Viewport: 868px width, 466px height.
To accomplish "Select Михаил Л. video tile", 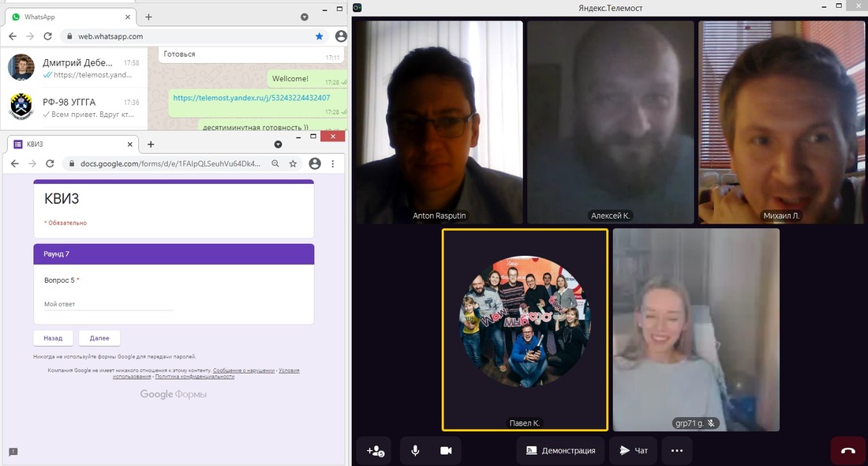I will coord(781,122).
